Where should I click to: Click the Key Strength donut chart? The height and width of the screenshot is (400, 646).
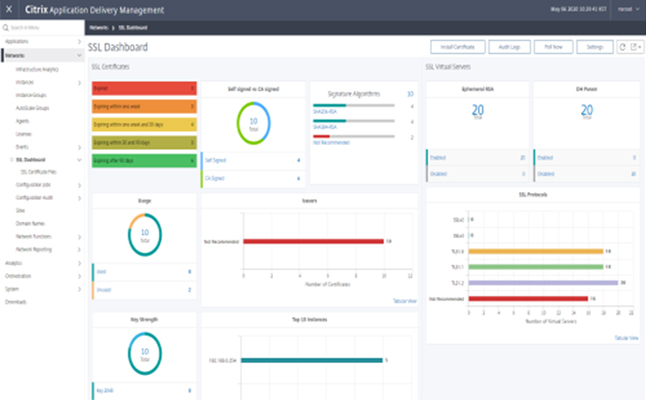point(144,351)
